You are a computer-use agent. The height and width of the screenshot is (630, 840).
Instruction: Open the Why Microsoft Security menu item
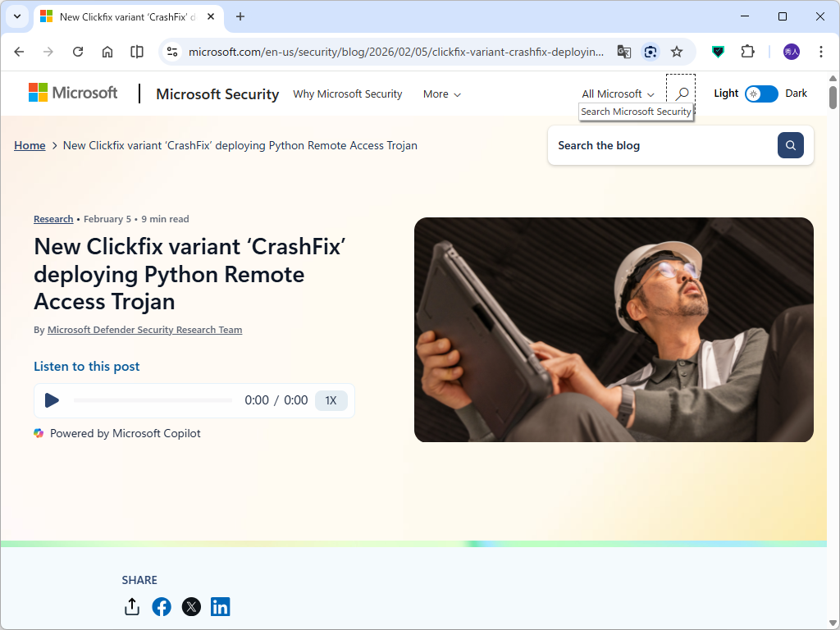click(348, 94)
